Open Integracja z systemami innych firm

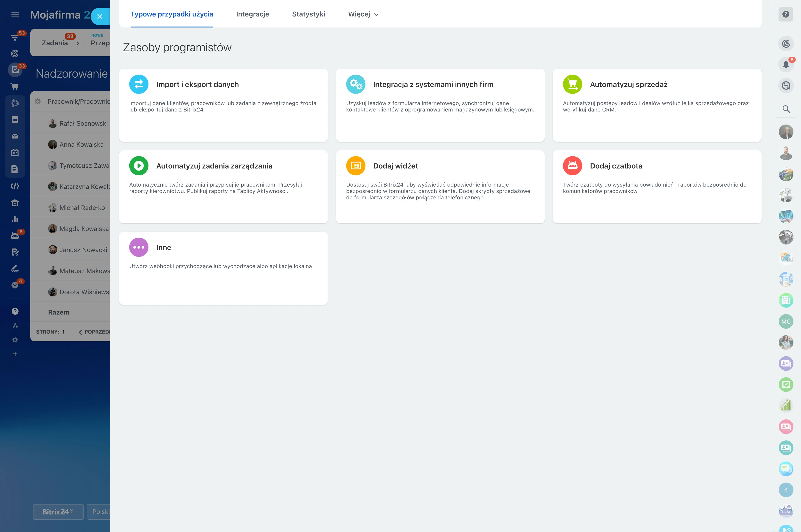(433, 84)
